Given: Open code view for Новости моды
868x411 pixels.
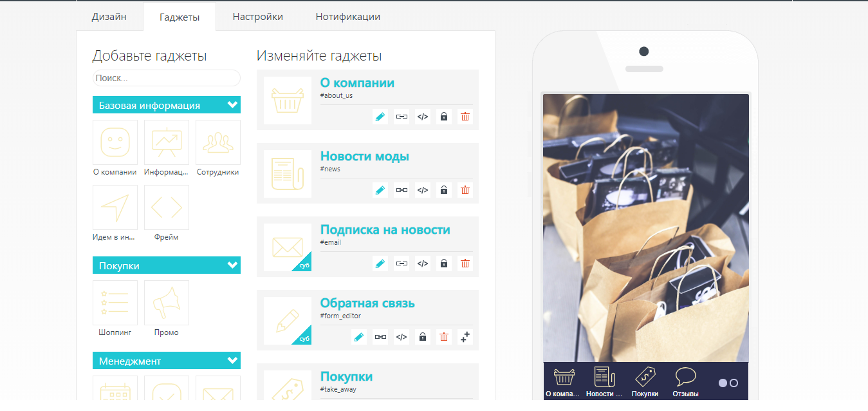Looking at the screenshot, I should 423,190.
